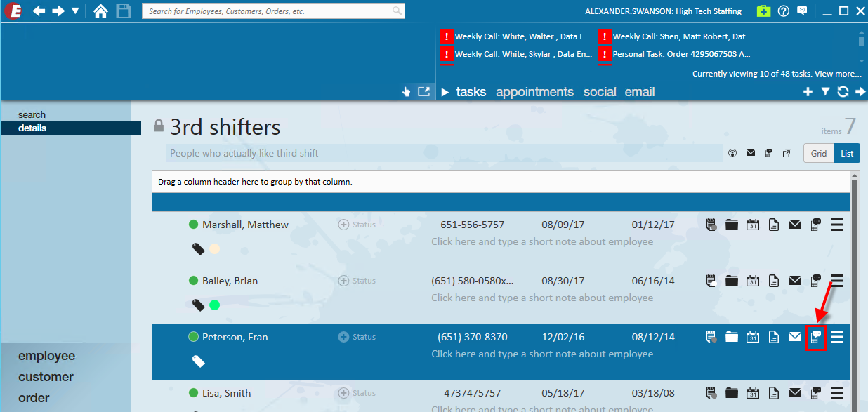Open the Help question mark icon
The height and width of the screenshot is (412, 868).
pos(784,11)
